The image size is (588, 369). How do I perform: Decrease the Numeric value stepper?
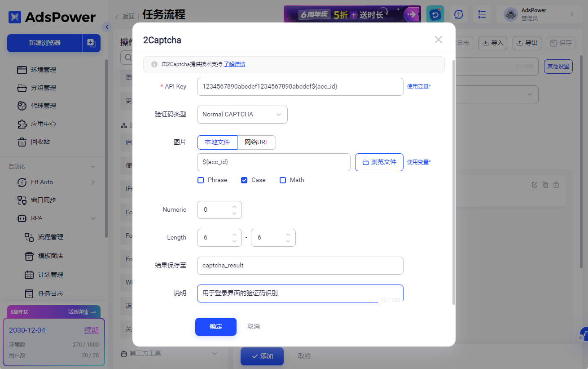[234, 213]
